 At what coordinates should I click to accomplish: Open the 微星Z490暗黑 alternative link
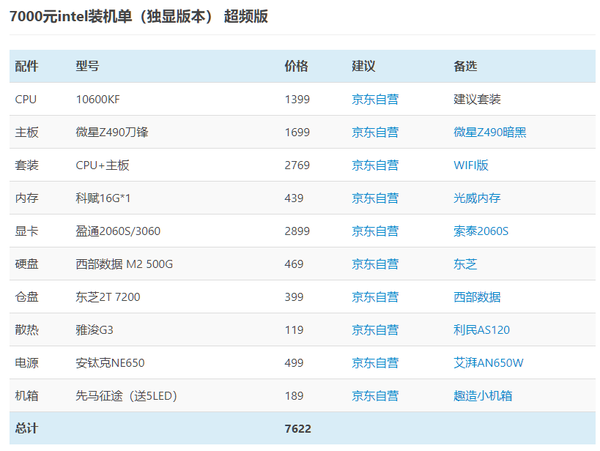tap(490, 132)
